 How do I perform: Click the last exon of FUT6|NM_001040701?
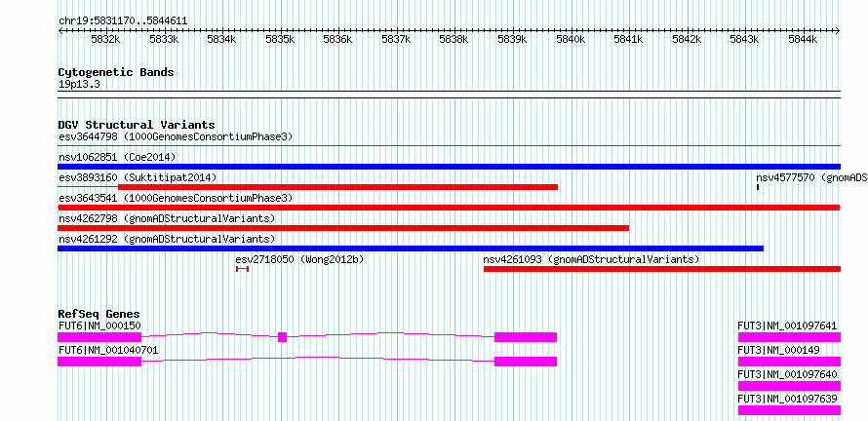point(526,362)
